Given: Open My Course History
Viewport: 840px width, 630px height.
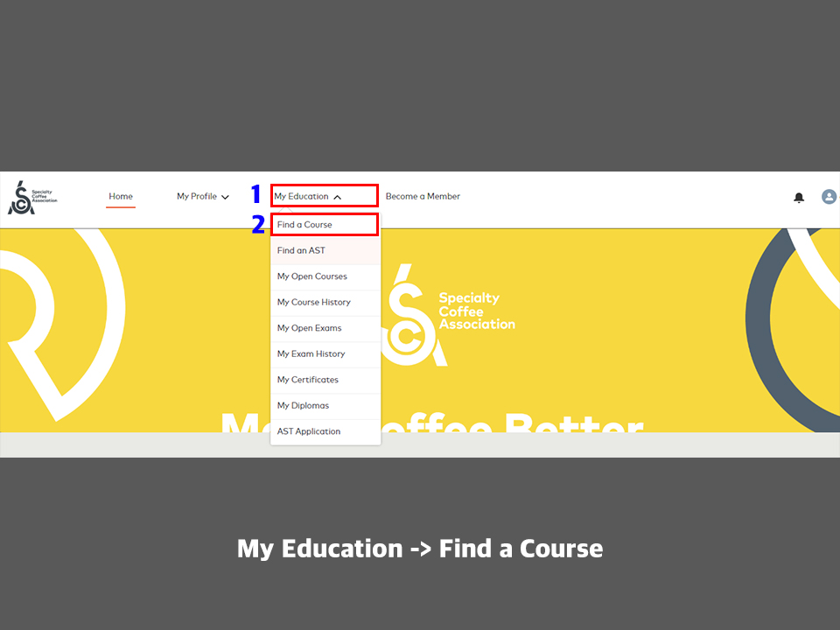Looking at the screenshot, I should (x=325, y=302).
